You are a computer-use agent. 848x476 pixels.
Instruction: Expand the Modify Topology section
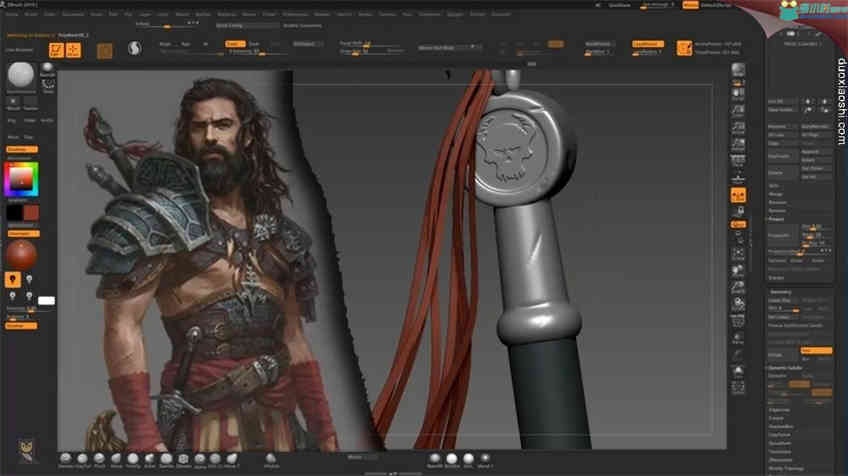(786, 468)
